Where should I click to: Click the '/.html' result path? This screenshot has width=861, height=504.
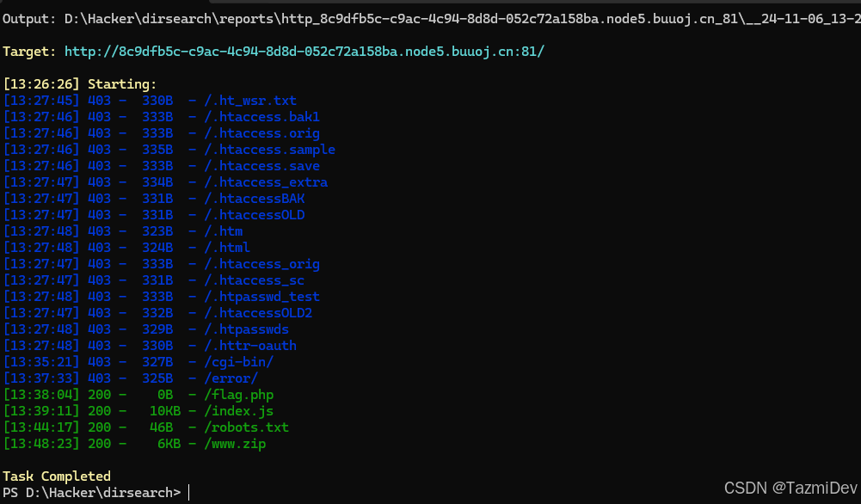227,248
